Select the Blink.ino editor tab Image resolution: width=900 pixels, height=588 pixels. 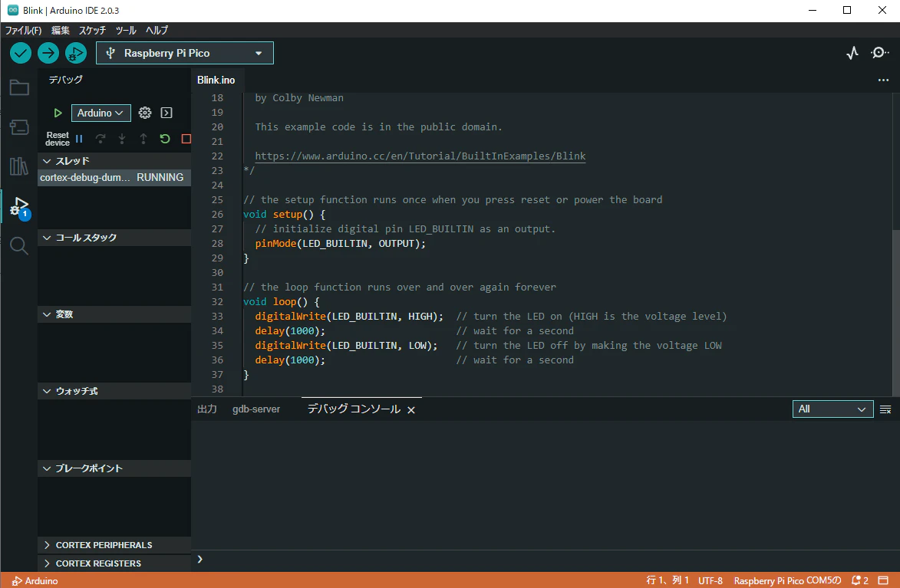pyautogui.click(x=216, y=80)
